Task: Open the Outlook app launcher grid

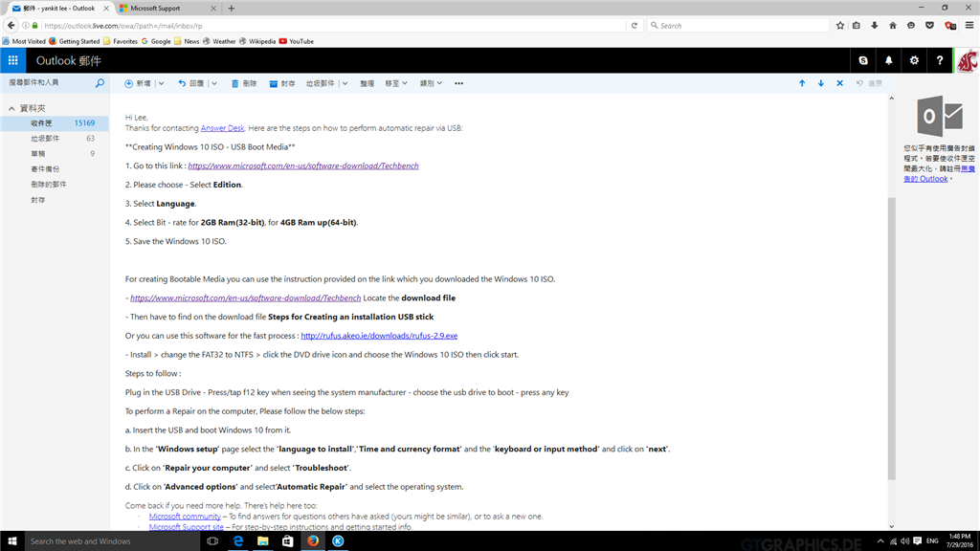Action: pos(12,60)
